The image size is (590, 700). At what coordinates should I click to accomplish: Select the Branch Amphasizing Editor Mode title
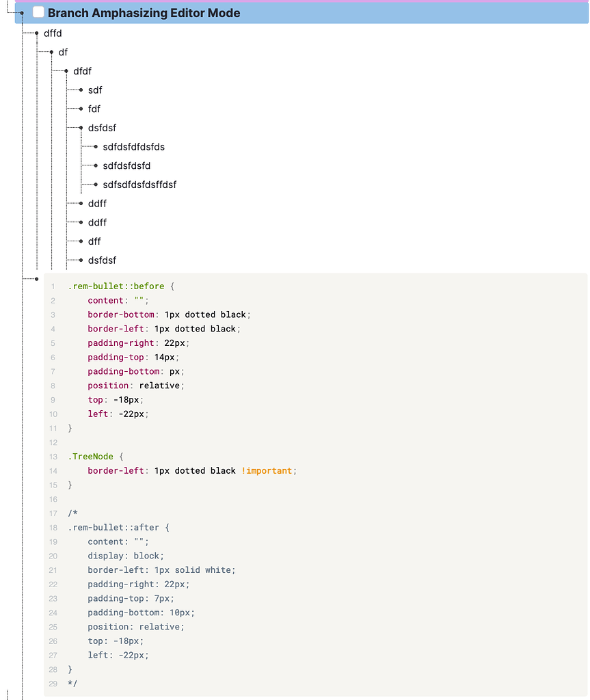click(x=144, y=12)
